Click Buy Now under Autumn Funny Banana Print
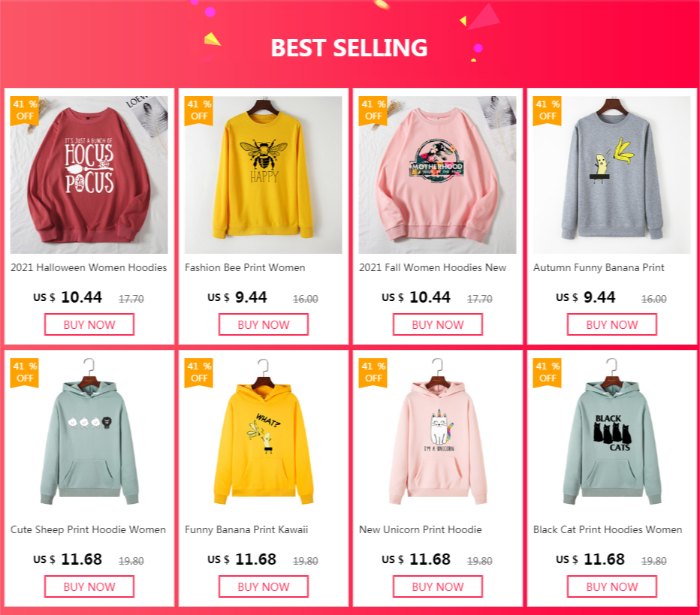The height and width of the screenshot is (615, 700). pos(612,324)
